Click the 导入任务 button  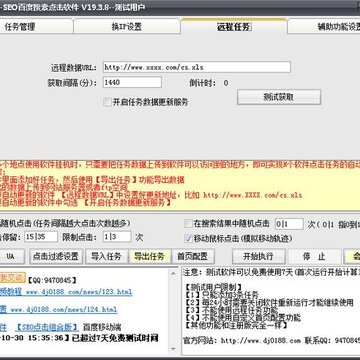click(106, 256)
